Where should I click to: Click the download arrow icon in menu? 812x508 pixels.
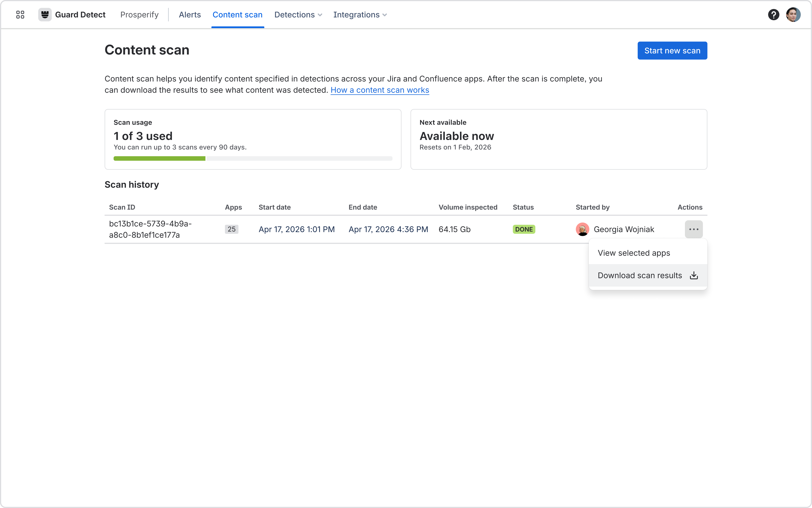click(694, 276)
